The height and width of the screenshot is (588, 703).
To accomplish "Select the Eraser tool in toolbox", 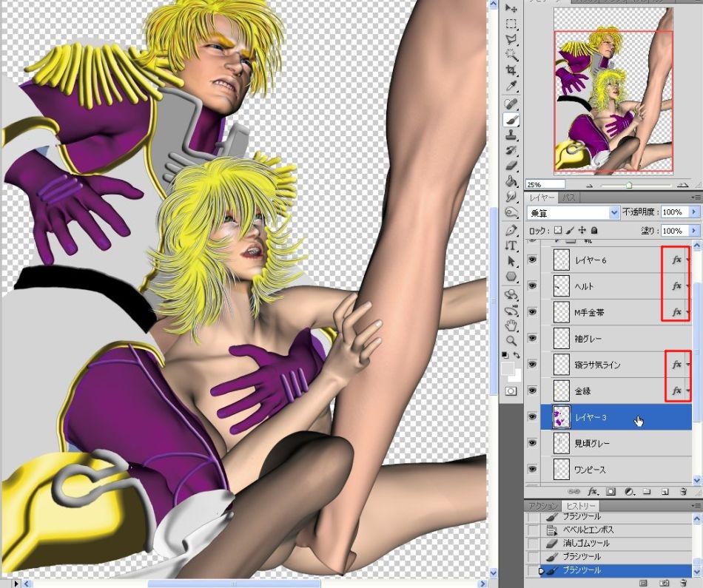I will click(511, 166).
